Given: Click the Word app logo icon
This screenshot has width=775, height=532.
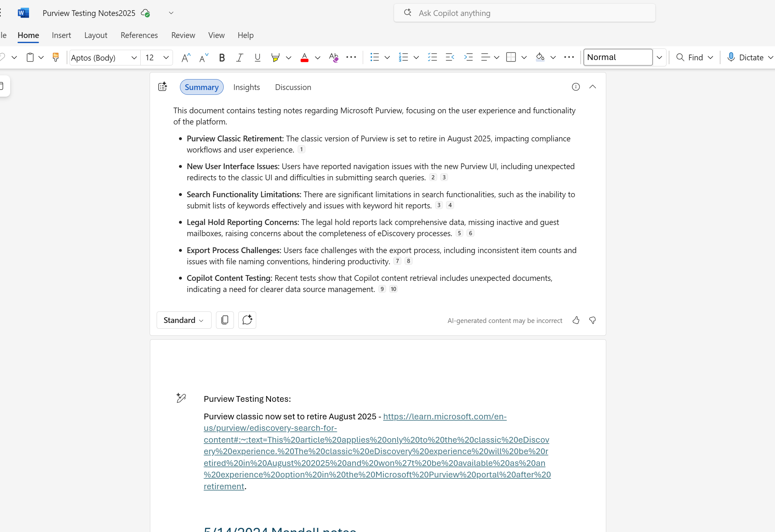Looking at the screenshot, I should [x=23, y=13].
